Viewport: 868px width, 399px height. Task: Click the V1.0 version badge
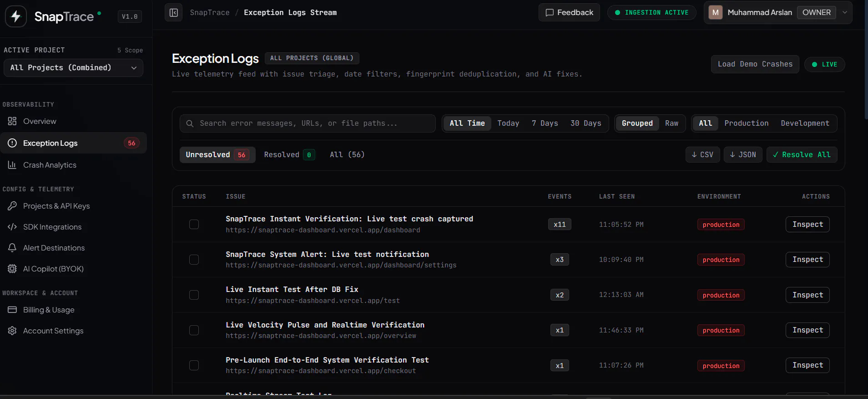pos(130,16)
